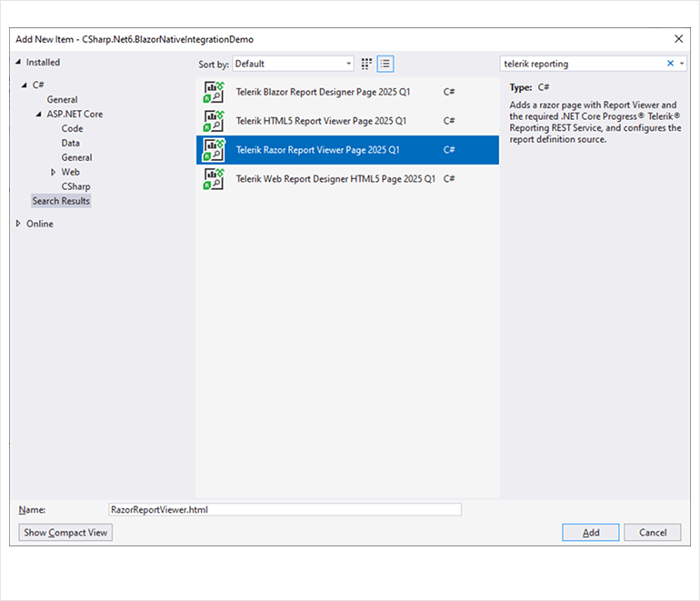This screenshot has height=601, width=700.
Task: Open the search options dropdown arrow
Action: click(683, 64)
